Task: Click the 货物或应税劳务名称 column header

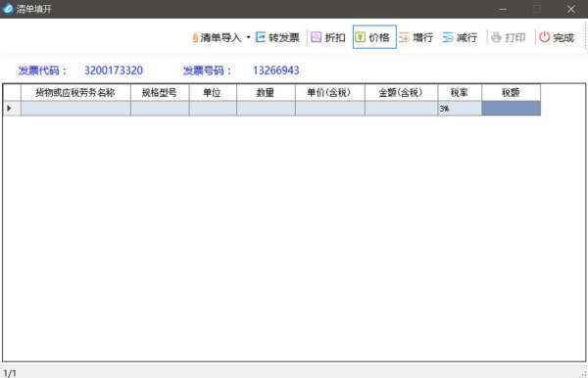Action: 75,92
